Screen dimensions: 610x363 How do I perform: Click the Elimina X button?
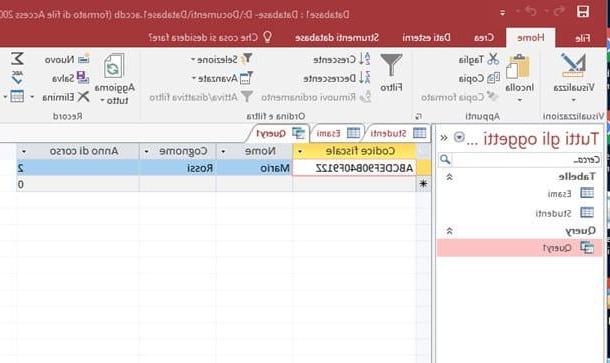coord(66,97)
